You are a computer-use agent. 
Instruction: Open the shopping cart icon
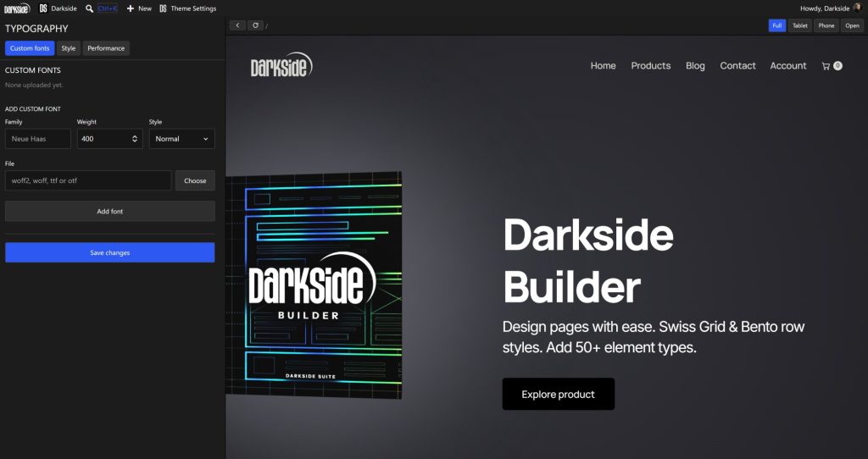826,66
